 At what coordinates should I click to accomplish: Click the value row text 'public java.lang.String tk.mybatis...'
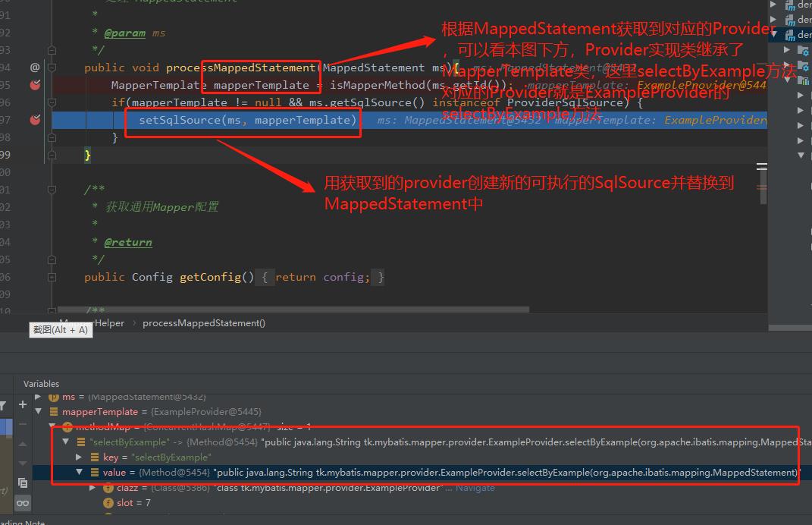point(507,472)
